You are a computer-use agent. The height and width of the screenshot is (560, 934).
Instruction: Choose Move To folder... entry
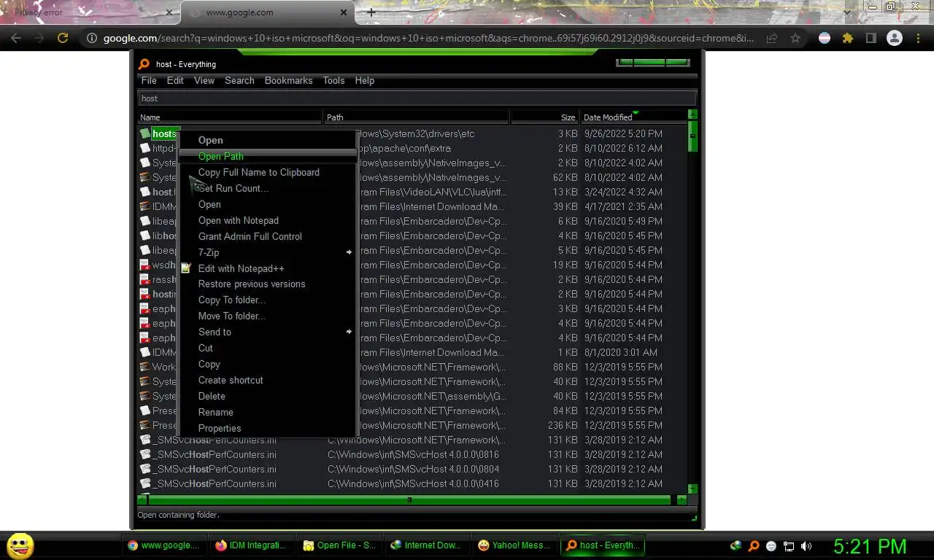(267, 316)
